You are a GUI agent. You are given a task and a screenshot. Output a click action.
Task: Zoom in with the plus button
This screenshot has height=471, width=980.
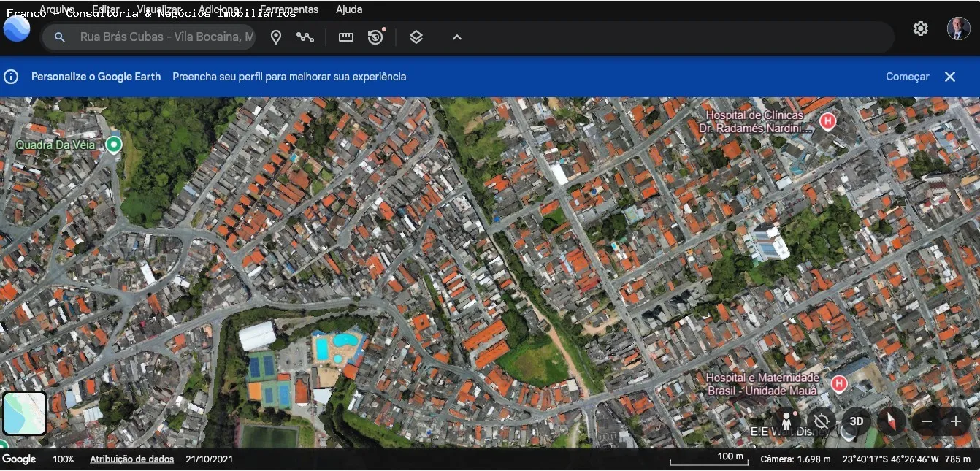coord(956,421)
